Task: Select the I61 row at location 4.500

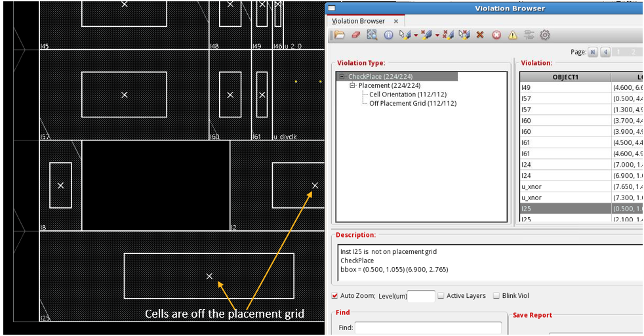Action: click(x=581, y=142)
